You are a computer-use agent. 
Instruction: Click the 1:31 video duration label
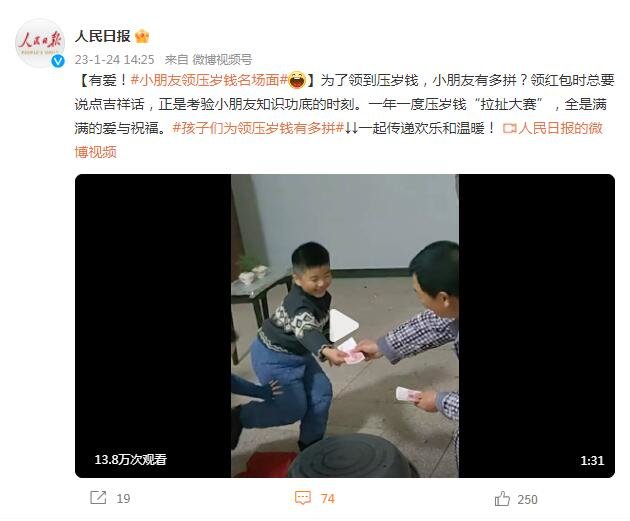[x=592, y=460]
